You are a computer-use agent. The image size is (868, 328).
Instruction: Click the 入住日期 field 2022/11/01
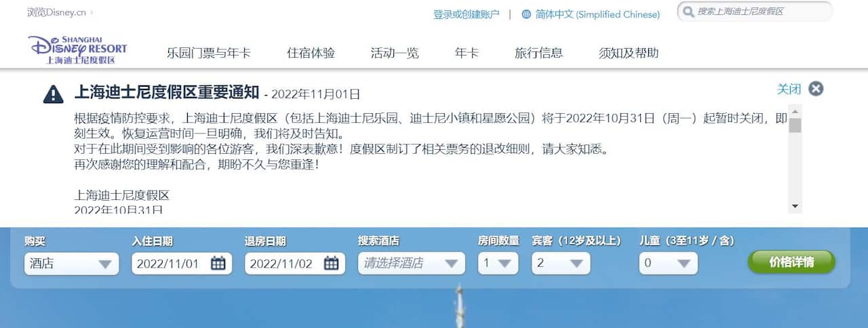pyautogui.click(x=182, y=264)
